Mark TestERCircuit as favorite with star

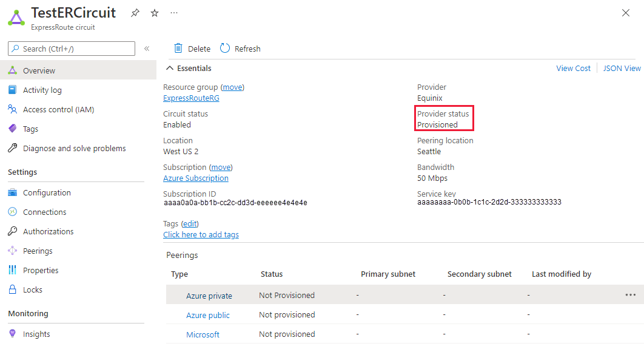click(155, 13)
